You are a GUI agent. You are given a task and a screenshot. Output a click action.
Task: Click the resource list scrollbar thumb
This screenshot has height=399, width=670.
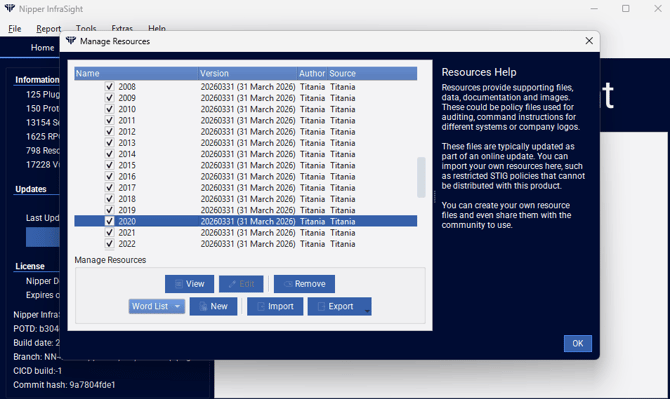(421, 177)
